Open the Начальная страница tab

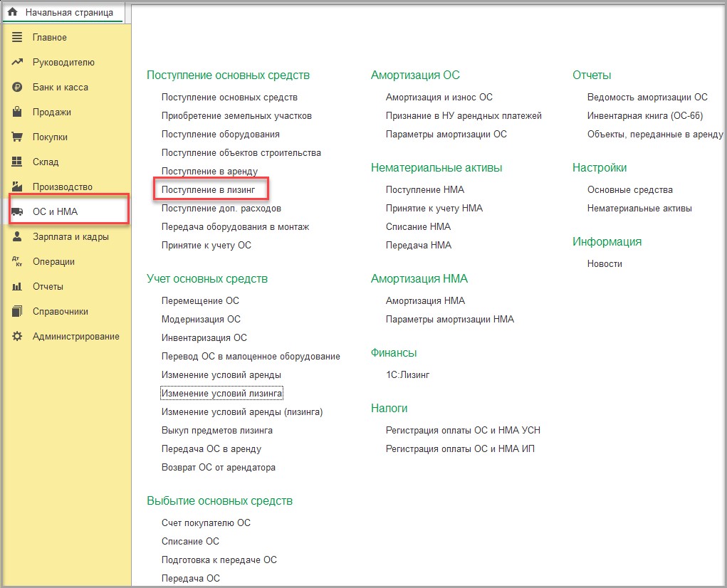(63, 13)
